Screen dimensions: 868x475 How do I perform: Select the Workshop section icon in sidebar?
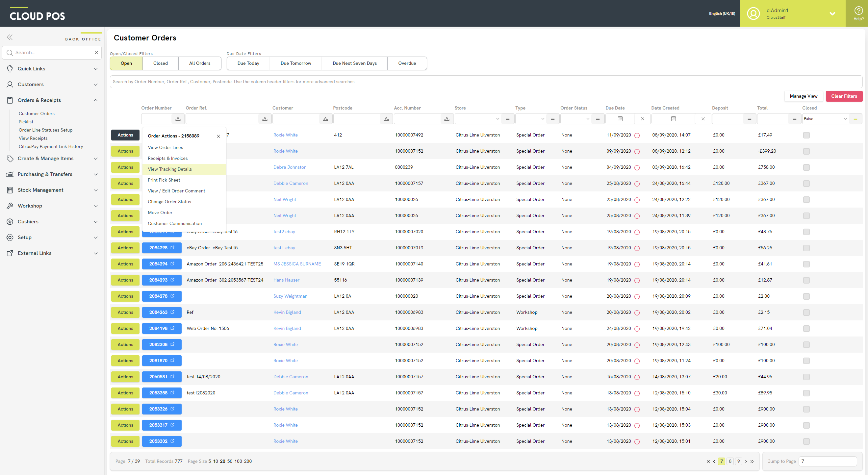(10, 206)
